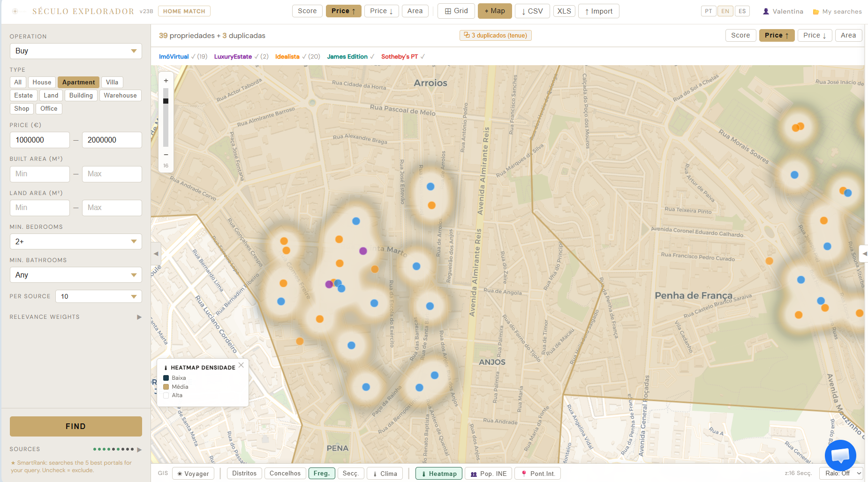Select the Shop property type
Image resolution: width=868 pixels, height=482 pixels.
(x=22, y=108)
